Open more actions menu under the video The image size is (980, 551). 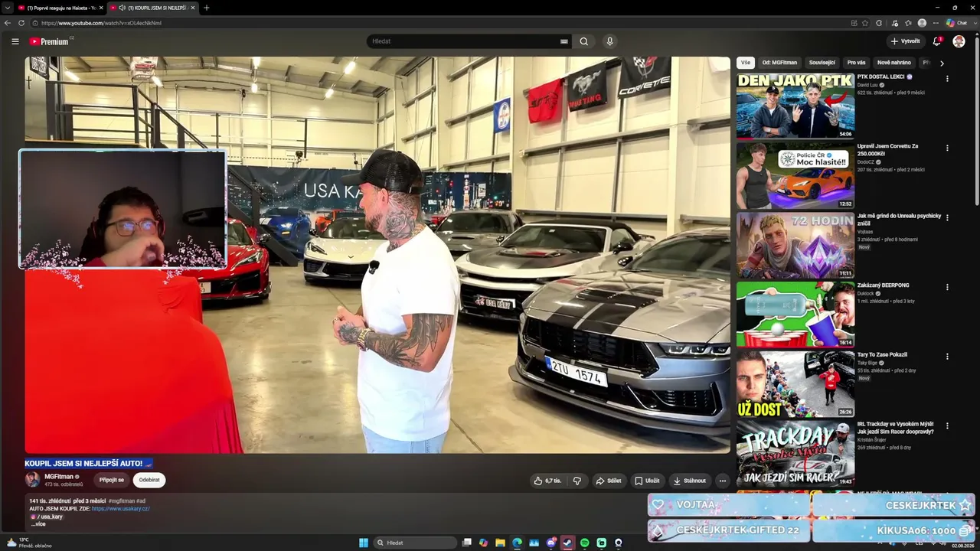722,481
